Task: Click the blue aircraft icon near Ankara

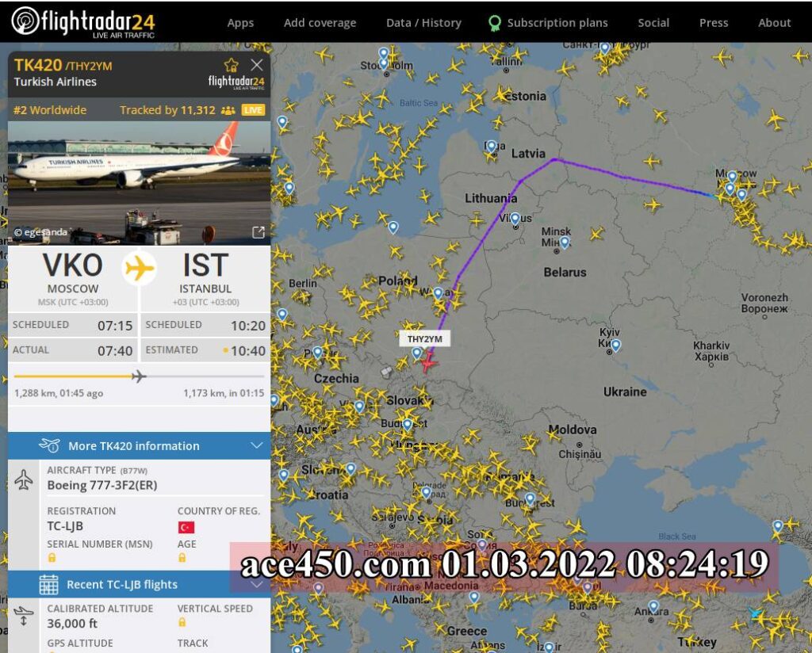Action: (x=755, y=613)
